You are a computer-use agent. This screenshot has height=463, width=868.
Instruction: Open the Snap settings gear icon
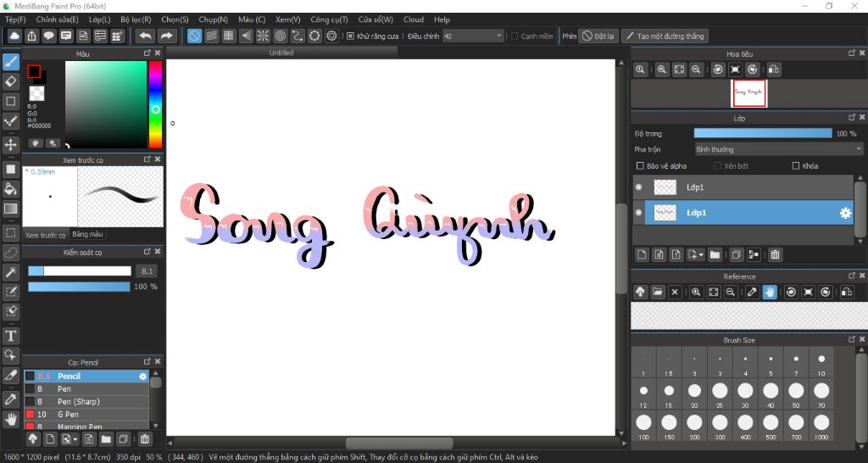tap(331, 36)
